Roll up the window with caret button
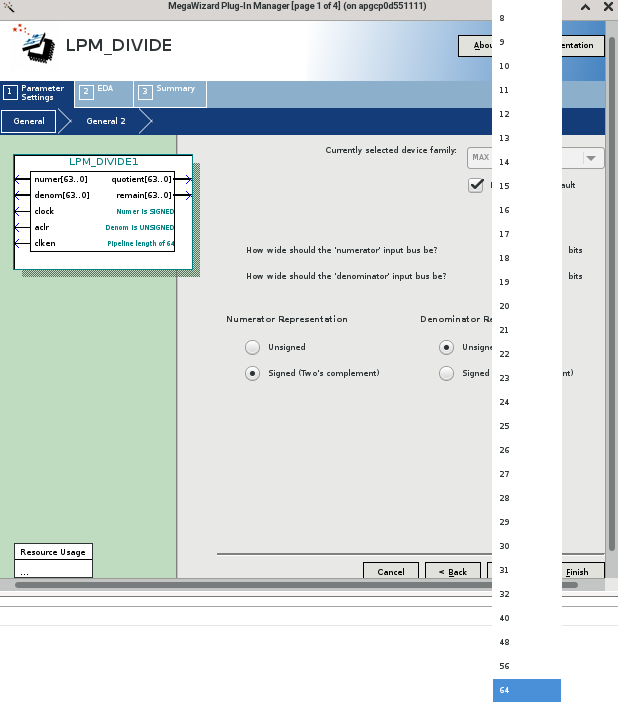The width and height of the screenshot is (618, 702). [585, 7]
